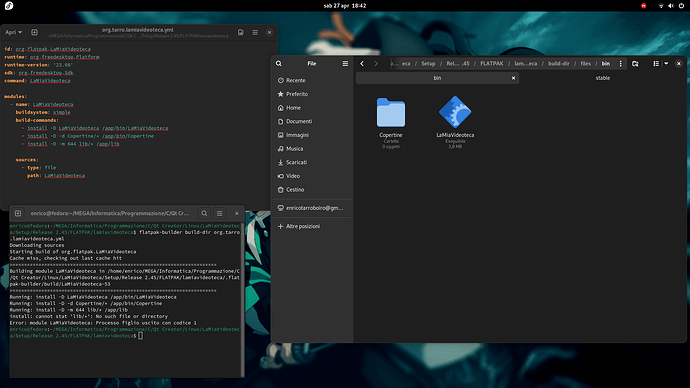
Task: Click 'FLATPAK' in the path bar
Action: coord(492,63)
